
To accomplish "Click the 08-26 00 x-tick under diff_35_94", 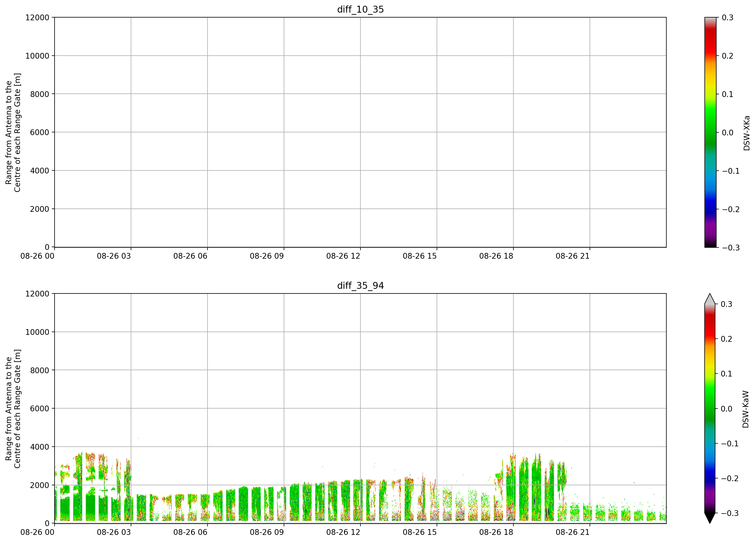I will (37, 532).
